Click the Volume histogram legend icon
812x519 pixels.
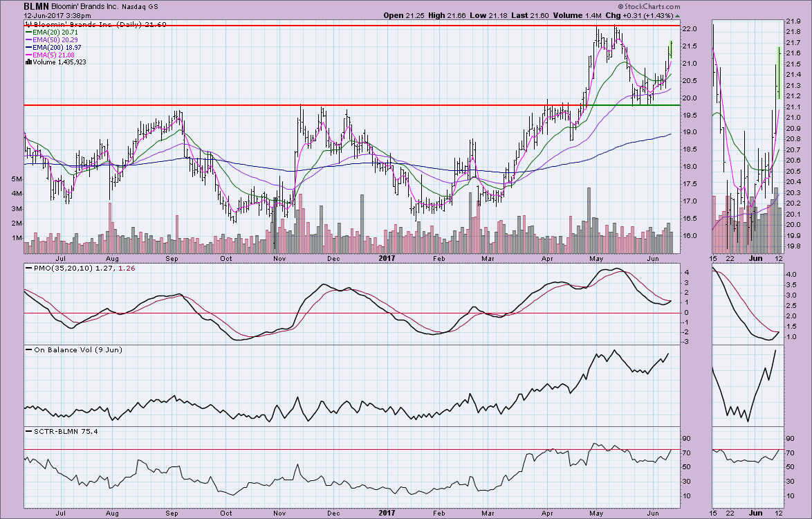pyautogui.click(x=27, y=62)
